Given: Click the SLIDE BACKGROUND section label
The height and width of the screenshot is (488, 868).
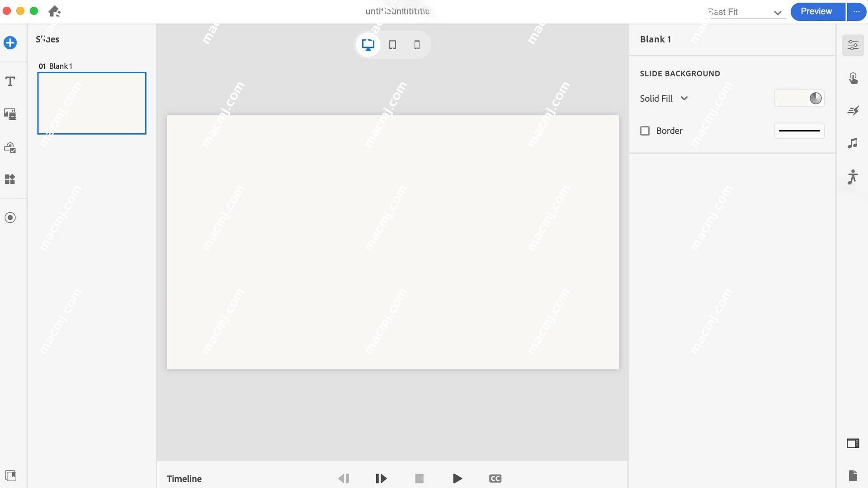Looking at the screenshot, I should tap(679, 74).
